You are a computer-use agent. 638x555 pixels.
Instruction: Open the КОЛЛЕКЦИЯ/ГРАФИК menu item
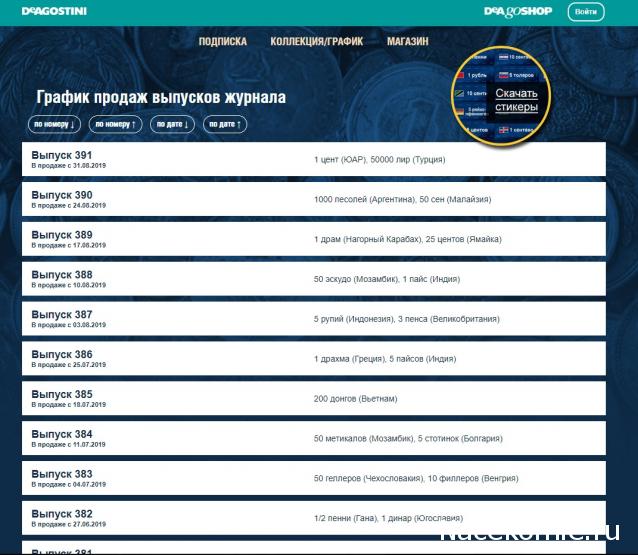pos(317,41)
